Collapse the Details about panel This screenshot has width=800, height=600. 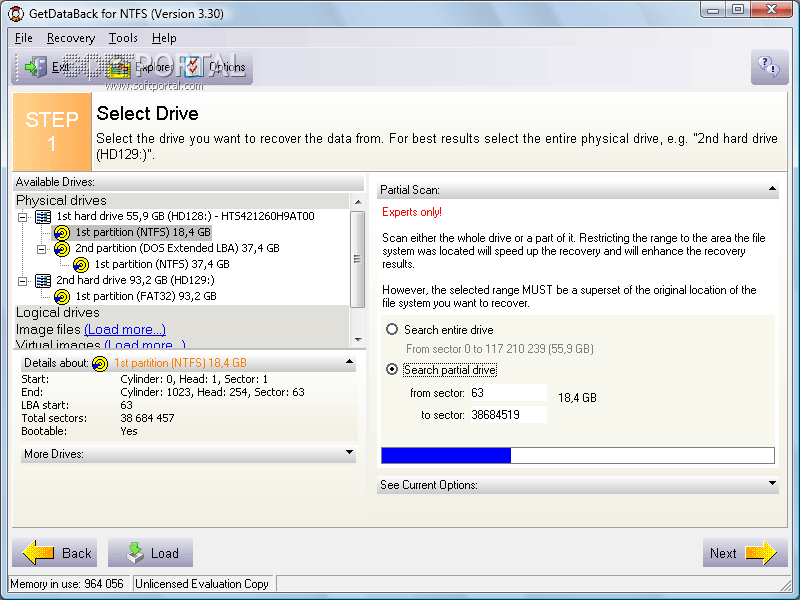pyautogui.click(x=349, y=362)
